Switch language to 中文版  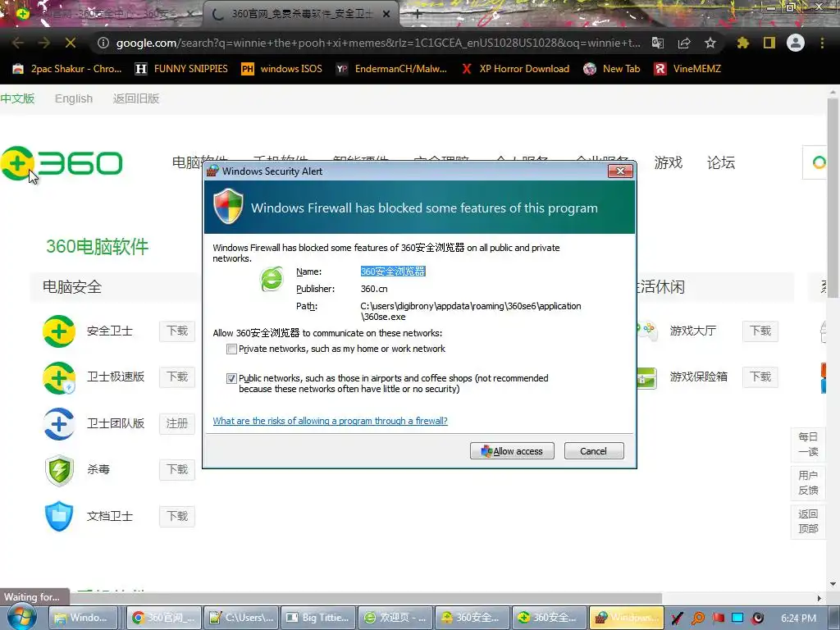tap(17, 98)
